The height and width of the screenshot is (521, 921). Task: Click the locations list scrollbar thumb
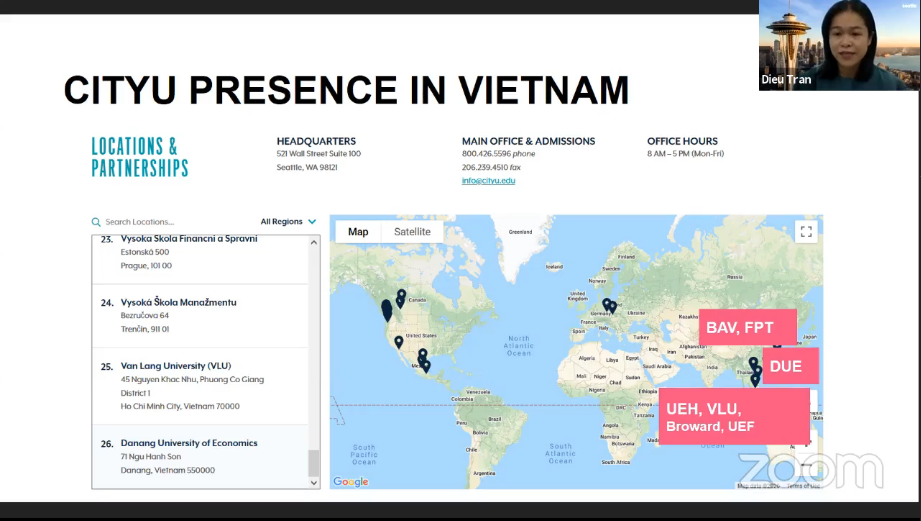click(314, 463)
